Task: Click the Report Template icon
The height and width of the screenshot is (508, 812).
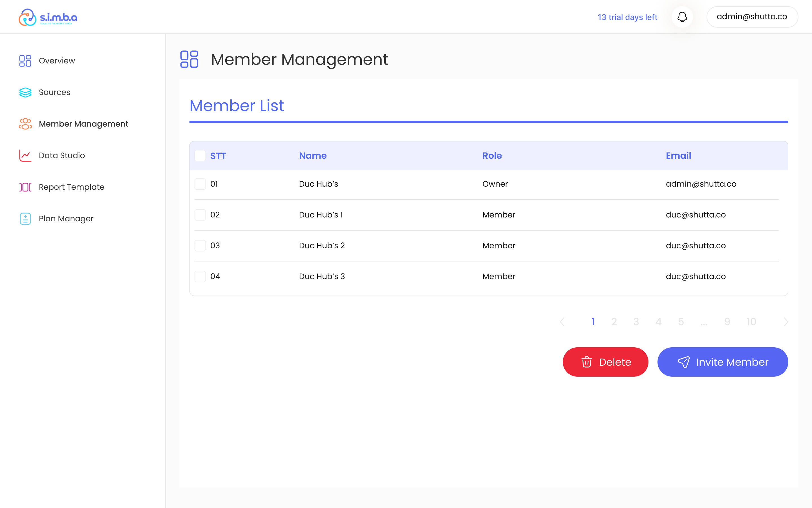Action: tap(25, 187)
